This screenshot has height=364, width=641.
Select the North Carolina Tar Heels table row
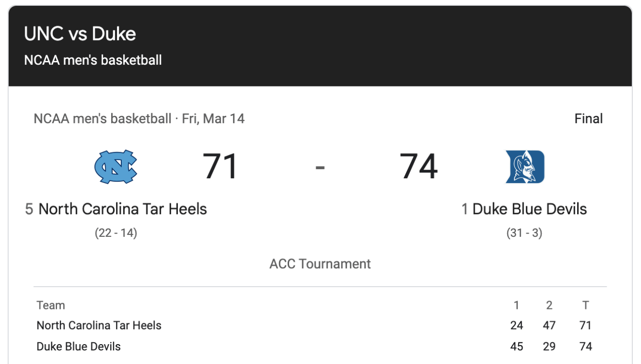(320, 325)
